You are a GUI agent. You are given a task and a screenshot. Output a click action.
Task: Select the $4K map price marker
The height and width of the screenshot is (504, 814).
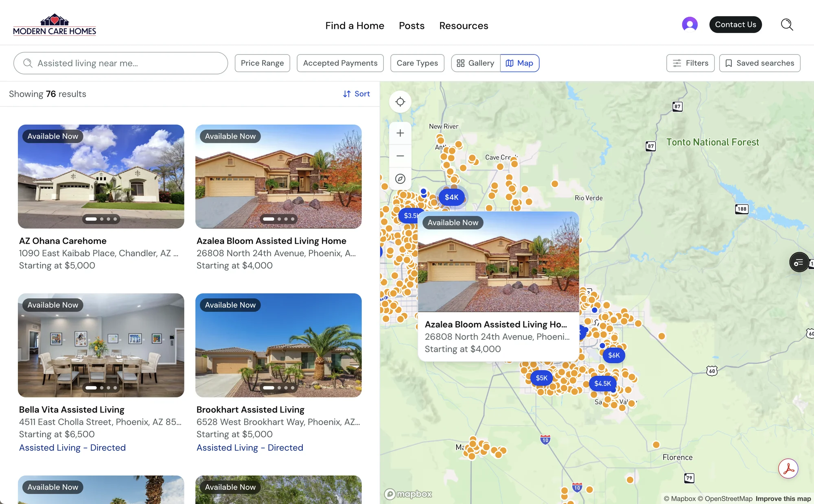point(451,197)
